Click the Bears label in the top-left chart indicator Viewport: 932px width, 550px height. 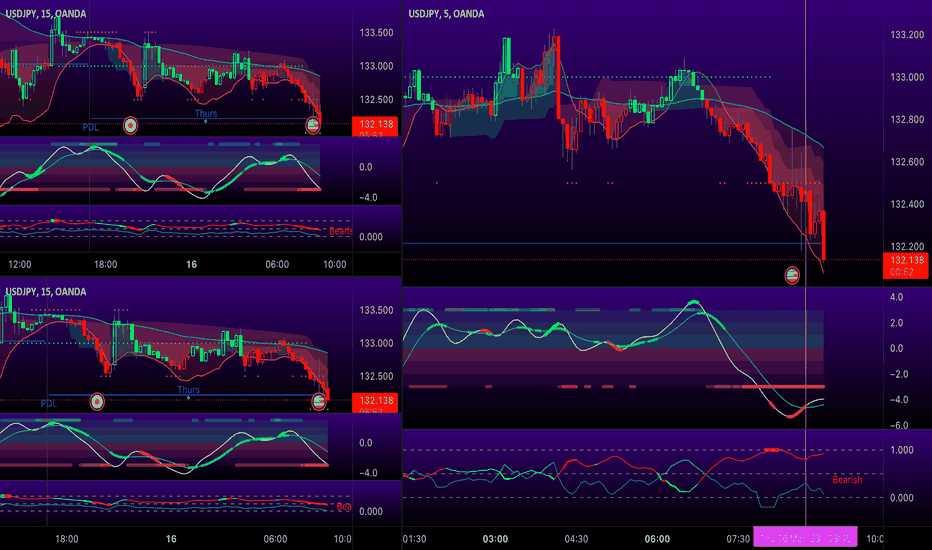[x=341, y=231]
